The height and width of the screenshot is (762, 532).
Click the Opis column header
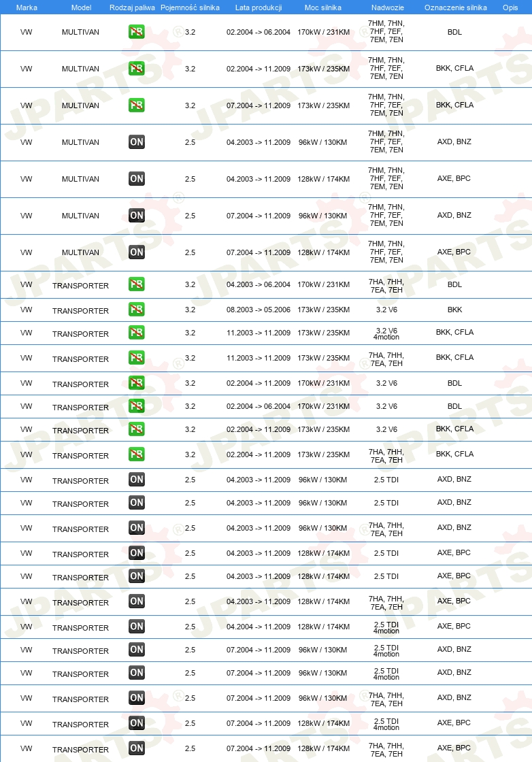coord(510,7)
